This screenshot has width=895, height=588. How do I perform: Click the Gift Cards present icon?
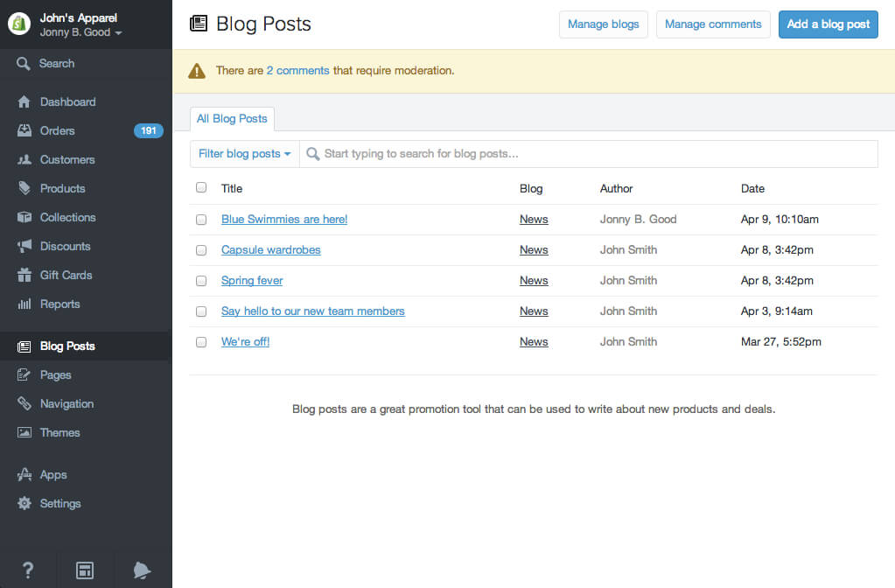click(x=24, y=275)
